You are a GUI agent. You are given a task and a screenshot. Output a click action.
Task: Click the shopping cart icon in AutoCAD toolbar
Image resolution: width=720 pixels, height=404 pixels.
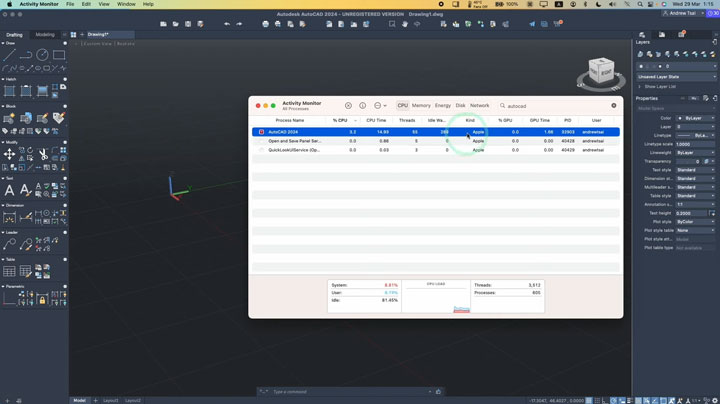coord(557,23)
